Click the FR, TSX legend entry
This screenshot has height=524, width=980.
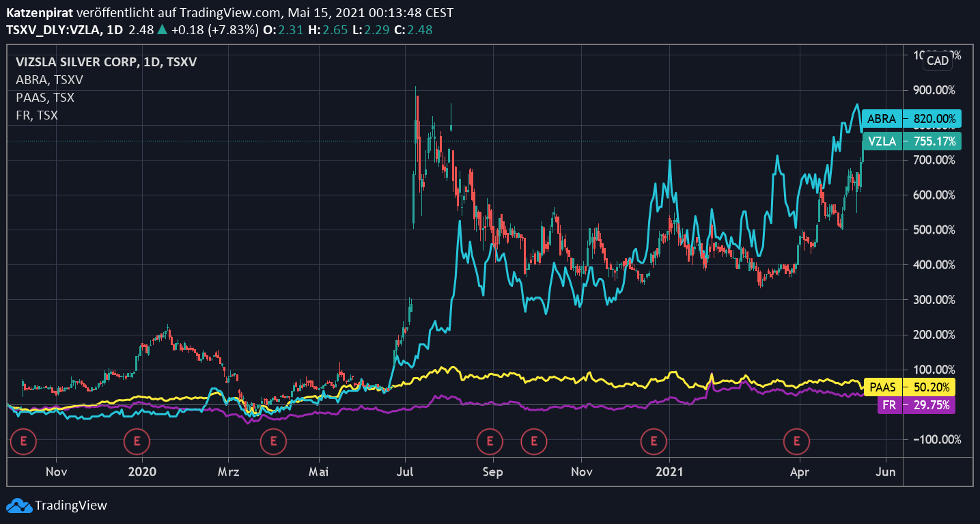[37, 115]
